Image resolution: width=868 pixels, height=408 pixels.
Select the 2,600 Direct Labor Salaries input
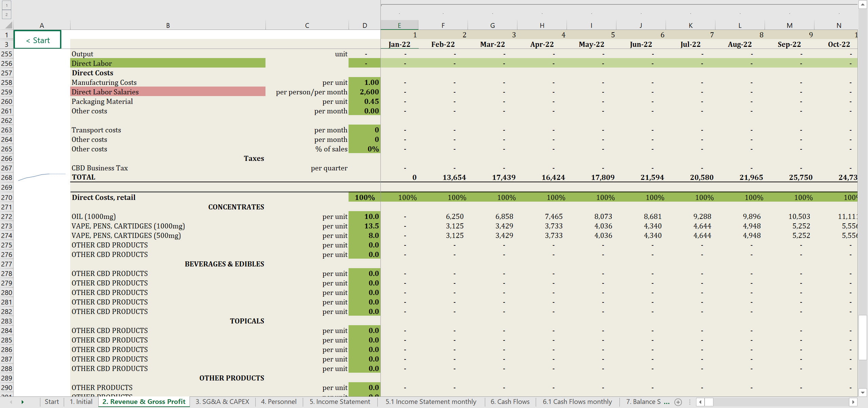pyautogui.click(x=364, y=92)
